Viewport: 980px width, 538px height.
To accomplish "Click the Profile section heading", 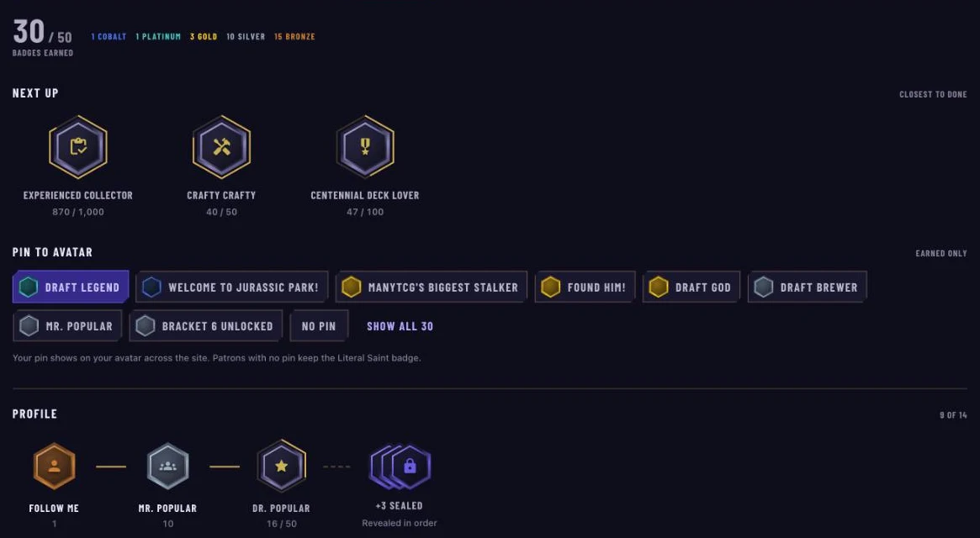I will pos(34,414).
